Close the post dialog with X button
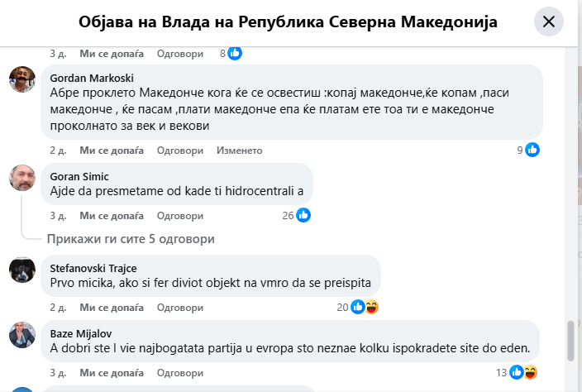The image size is (582, 392). pyautogui.click(x=548, y=22)
